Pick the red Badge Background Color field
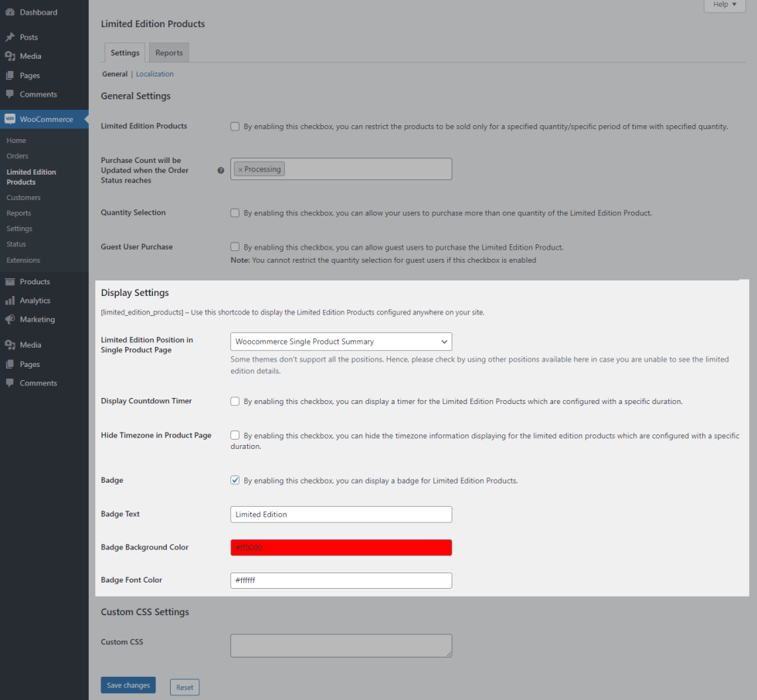The image size is (757, 700). pyautogui.click(x=341, y=548)
